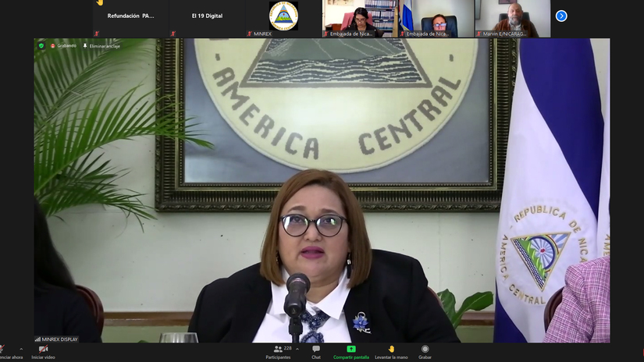Select the El 19 Digital participant tile
This screenshot has width=644, height=362.
pos(207,19)
